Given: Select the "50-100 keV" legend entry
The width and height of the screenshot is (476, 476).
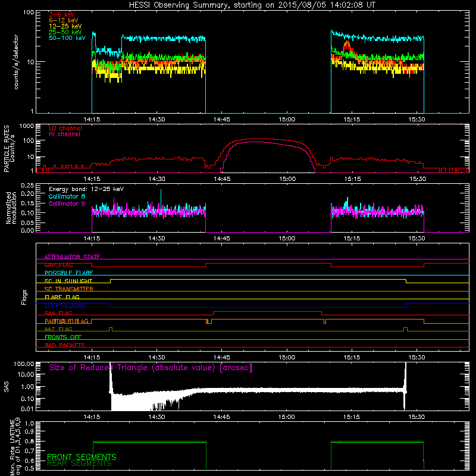Looking at the screenshot, I should click(x=67, y=38).
